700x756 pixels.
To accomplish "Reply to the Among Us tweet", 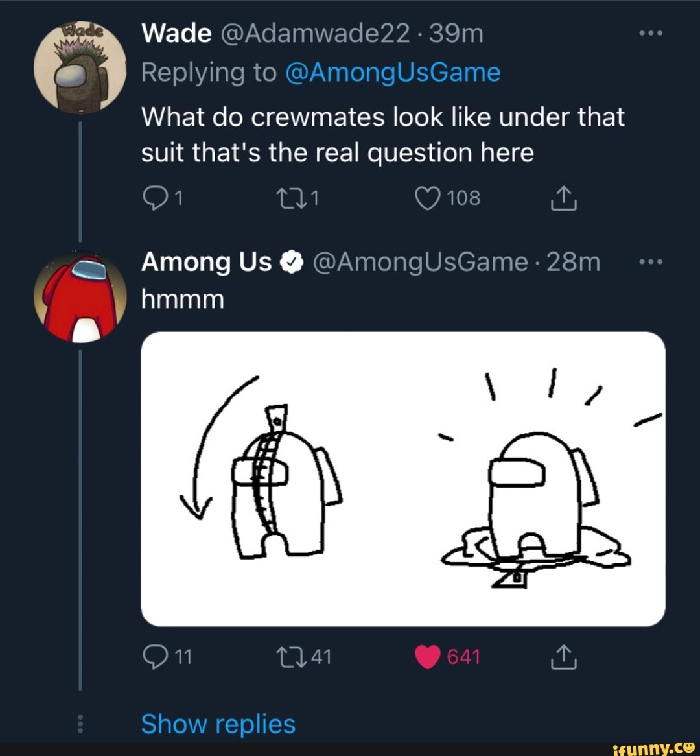I will [156, 656].
